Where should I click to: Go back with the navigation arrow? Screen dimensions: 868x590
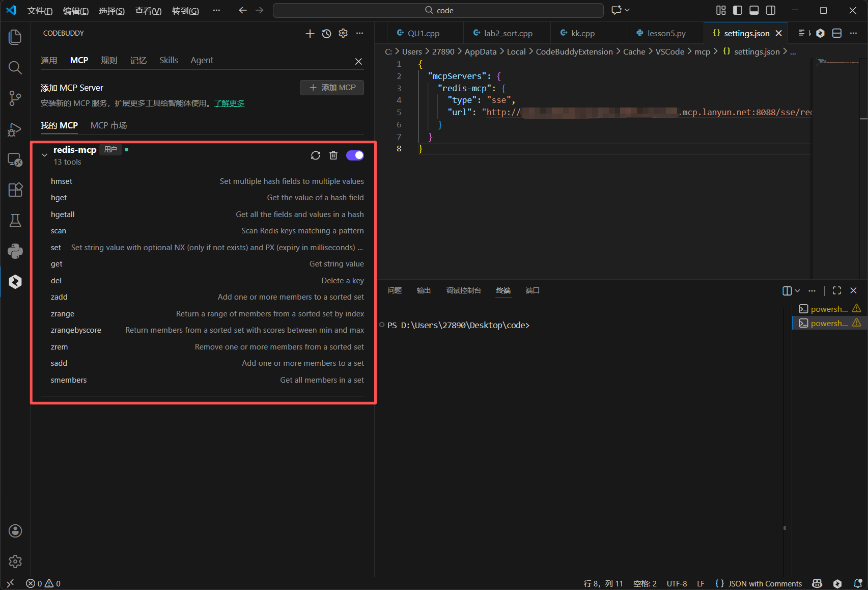tap(243, 10)
